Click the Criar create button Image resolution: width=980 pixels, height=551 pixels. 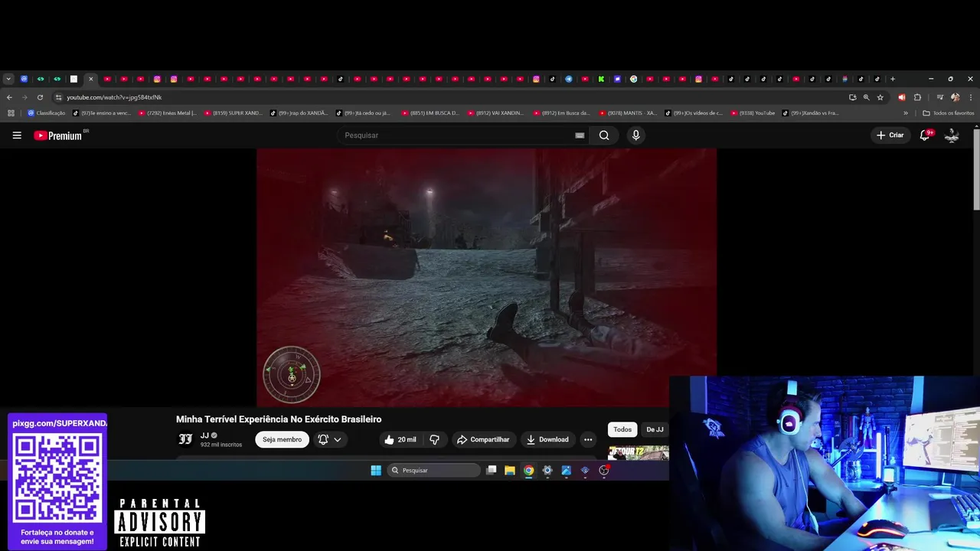coord(890,135)
